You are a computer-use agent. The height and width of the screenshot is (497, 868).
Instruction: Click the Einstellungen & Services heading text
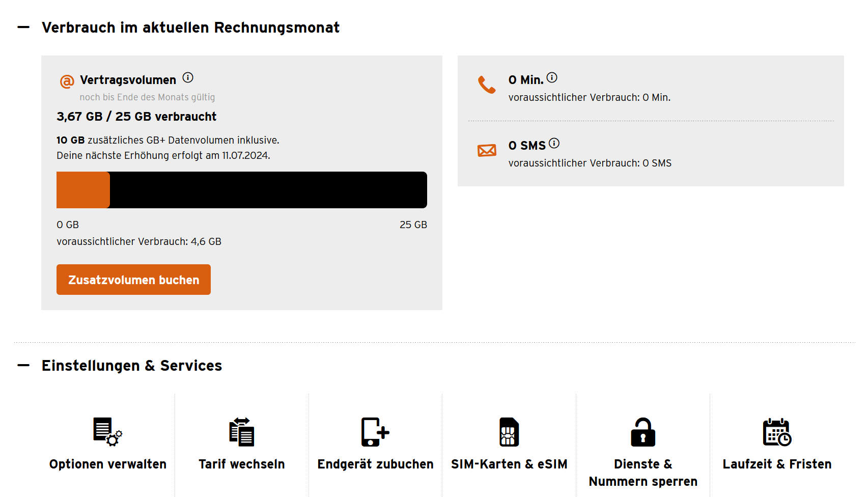coord(132,366)
